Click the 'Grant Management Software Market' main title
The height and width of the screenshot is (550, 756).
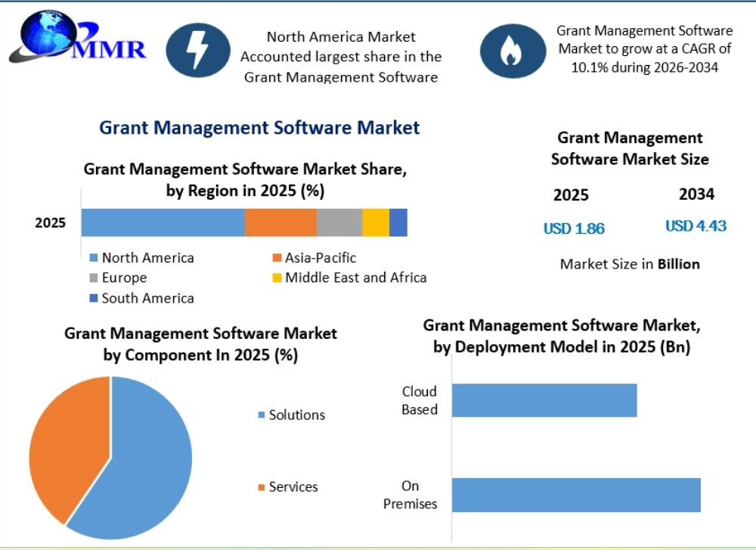coord(259,128)
